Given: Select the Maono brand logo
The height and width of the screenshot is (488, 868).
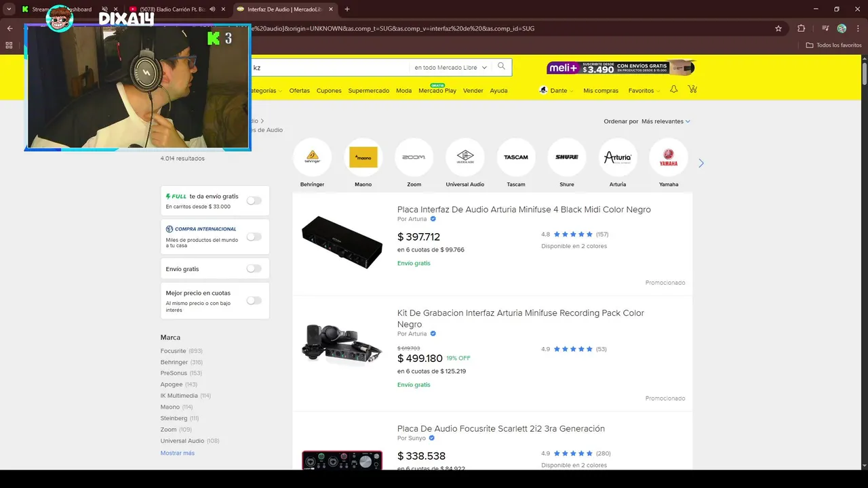Looking at the screenshot, I should click(363, 157).
